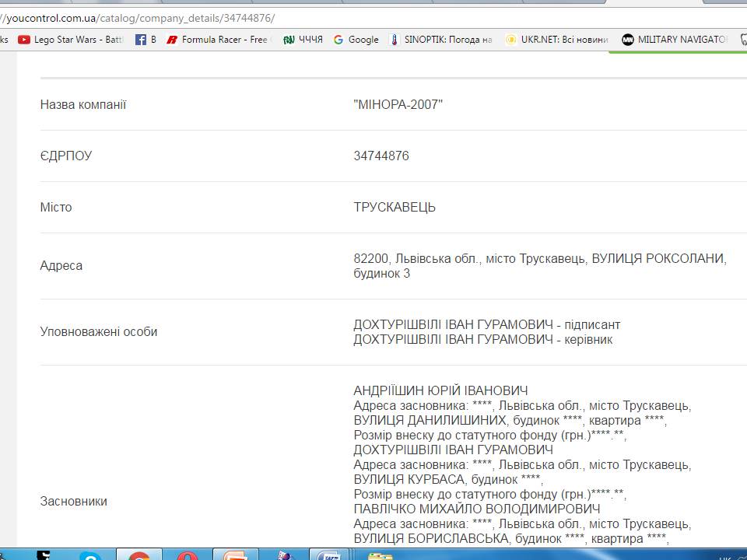
Task: Click the ДОХТУРІШВІЛІ підписант entry
Action: pos(486,324)
